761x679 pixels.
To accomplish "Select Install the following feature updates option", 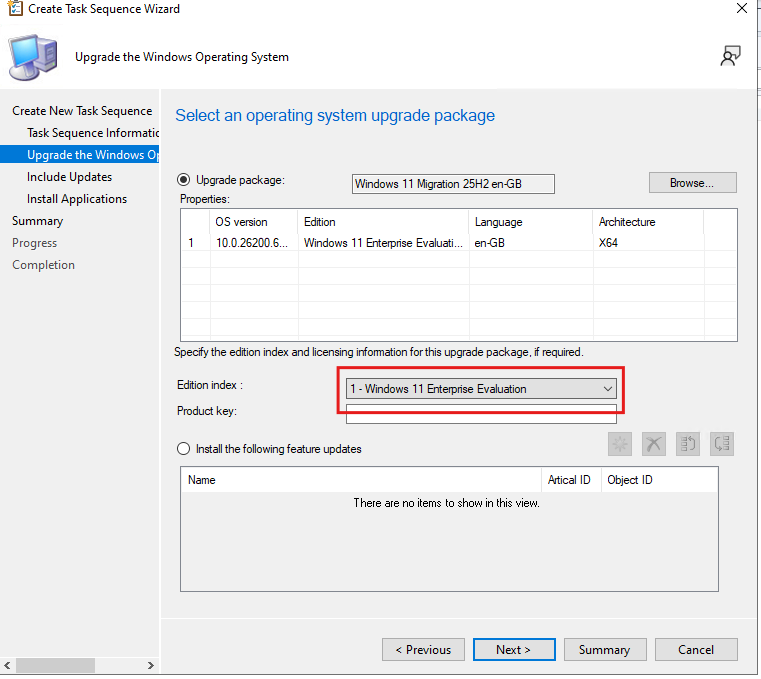I will pos(184,449).
